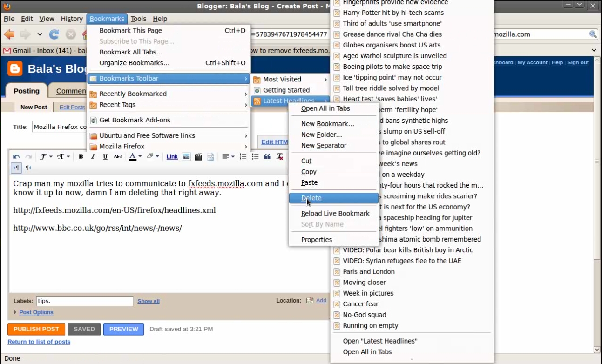Toggle italic formatting in editor
This screenshot has width=602, height=364.
coord(93,157)
